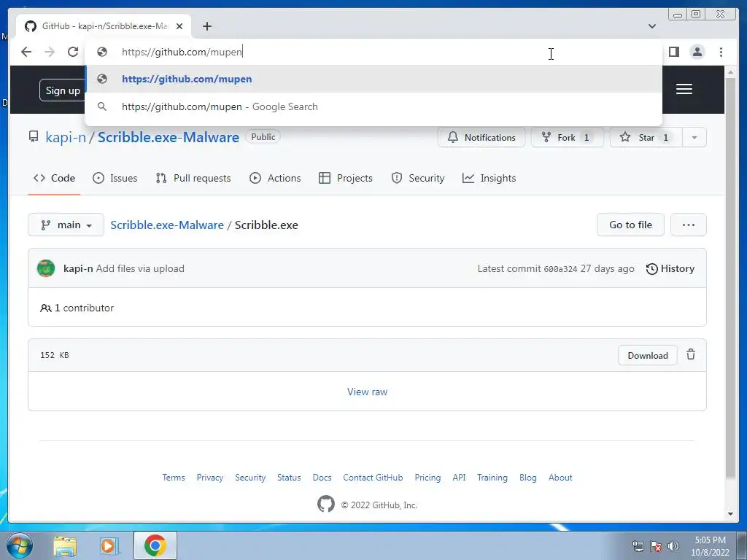Toggle the browser side panel icon
This screenshot has height=560, width=747.
tap(673, 52)
